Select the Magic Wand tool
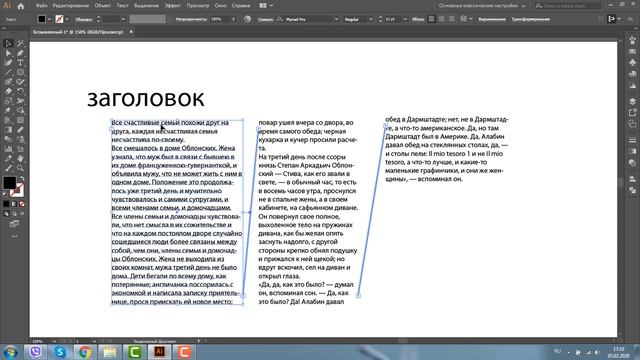Viewport: 640px width, 360px height. pyautogui.click(x=20, y=43)
